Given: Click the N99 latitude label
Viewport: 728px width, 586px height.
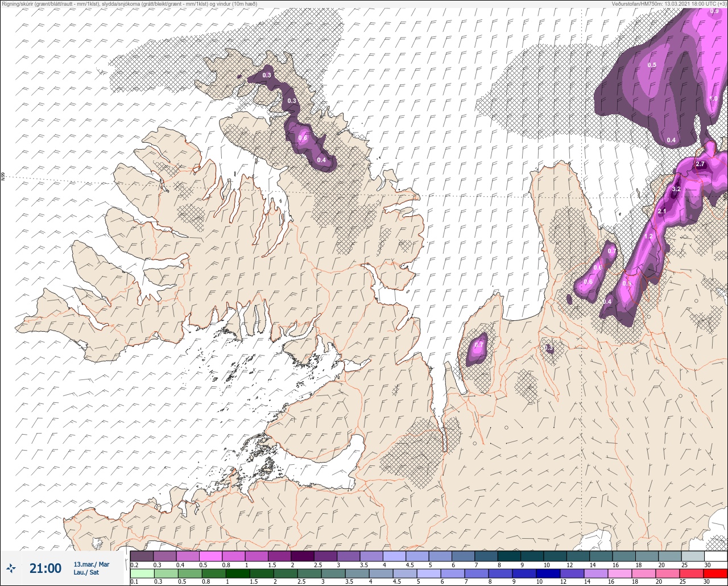Looking at the screenshot, I should pos(3,177).
